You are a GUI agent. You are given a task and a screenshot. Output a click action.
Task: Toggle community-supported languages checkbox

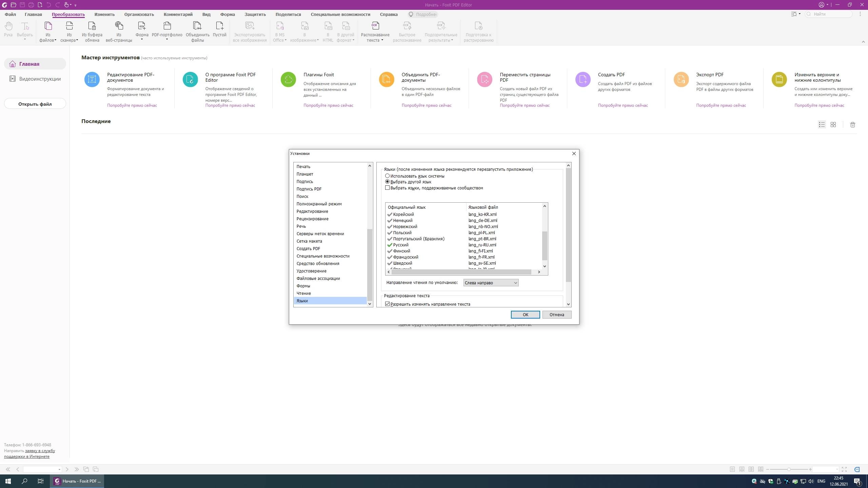(x=387, y=188)
